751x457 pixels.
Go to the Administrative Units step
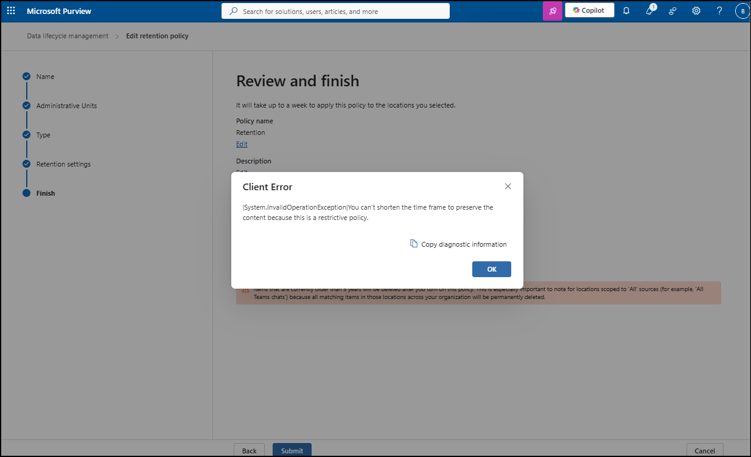click(67, 106)
